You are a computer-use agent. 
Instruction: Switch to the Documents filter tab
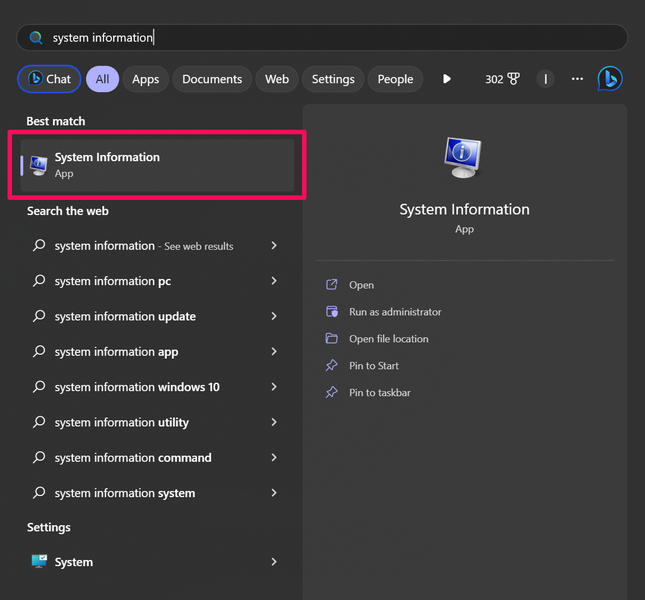(212, 79)
